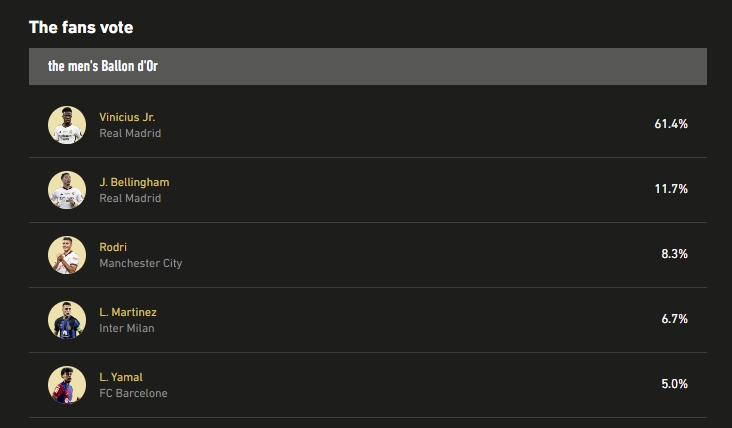The width and height of the screenshot is (732, 428).
Task: Click Bellingham's 11.7% vote share
Action: point(671,189)
